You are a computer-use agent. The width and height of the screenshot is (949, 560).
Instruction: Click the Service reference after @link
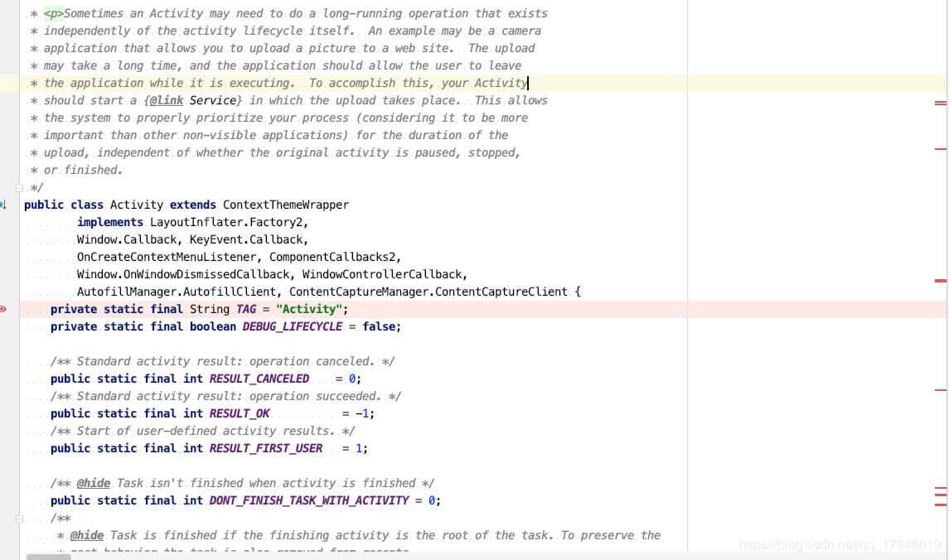(x=212, y=100)
